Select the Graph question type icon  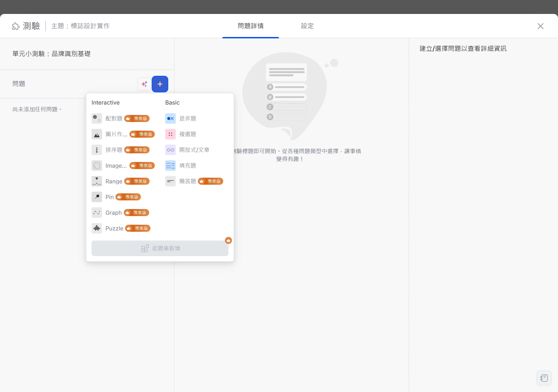[x=97, y=213]
